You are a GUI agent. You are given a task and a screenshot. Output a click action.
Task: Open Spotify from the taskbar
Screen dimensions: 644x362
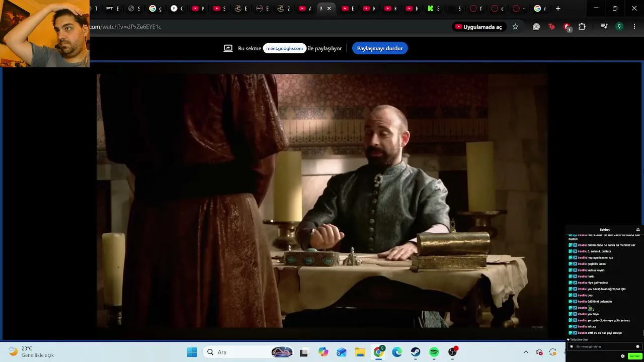pyautogui.click(x=434, y=352)
